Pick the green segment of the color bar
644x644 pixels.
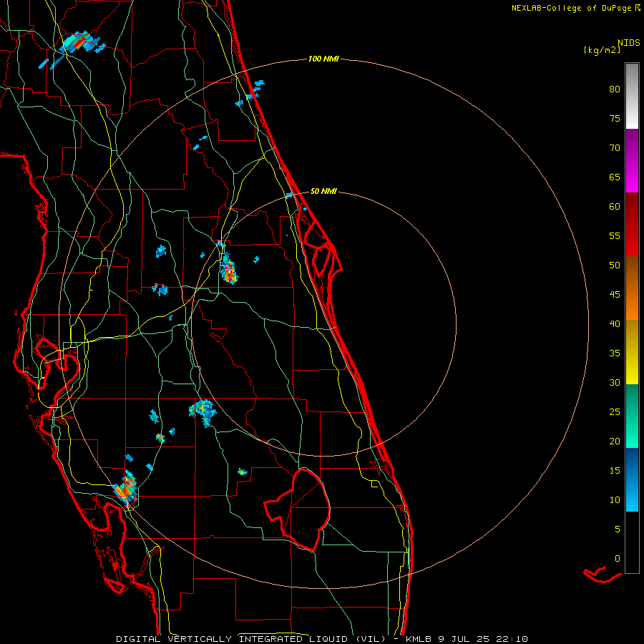[632, 416]
